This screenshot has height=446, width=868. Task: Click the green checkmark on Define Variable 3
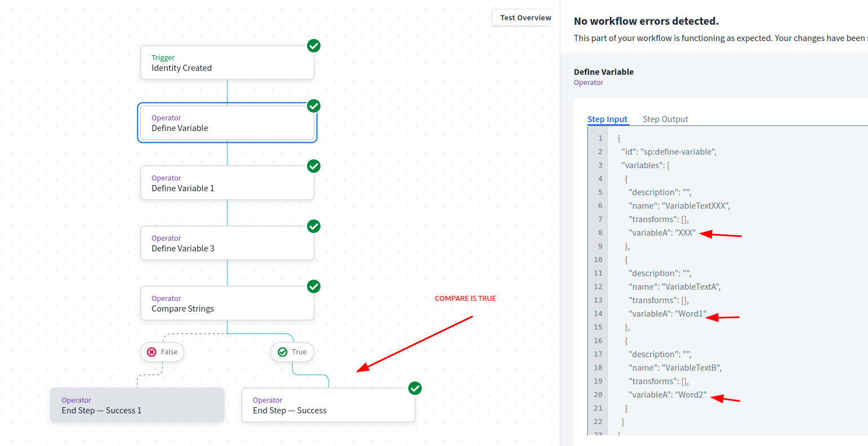314,226
